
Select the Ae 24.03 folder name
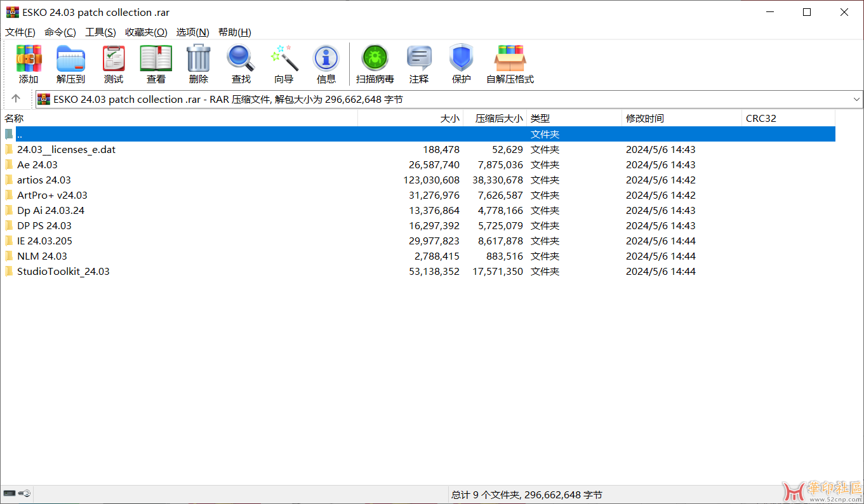[37, 165]
